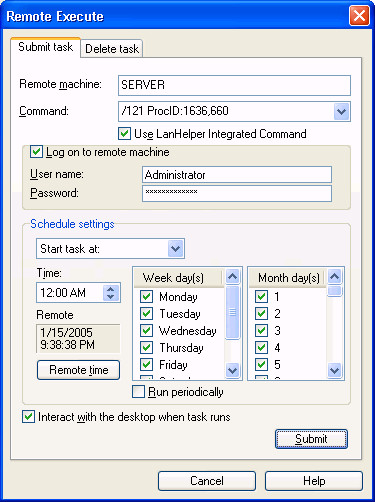The width and height of the screenshot is (375, 502).
Task: Click Week day(s) scroll down arrow
Action: [232, 370]
